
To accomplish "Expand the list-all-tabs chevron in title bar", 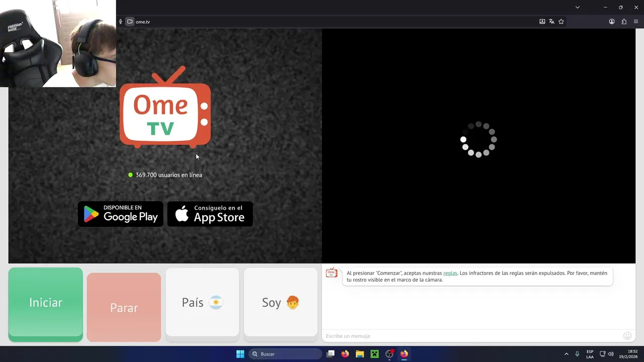I will (x=578, y=7).
